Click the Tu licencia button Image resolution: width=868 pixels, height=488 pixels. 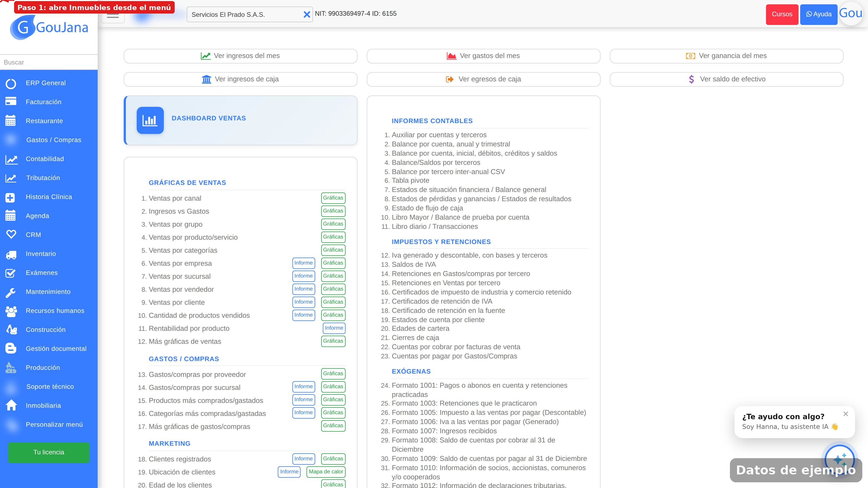click(x=49, y=452)
